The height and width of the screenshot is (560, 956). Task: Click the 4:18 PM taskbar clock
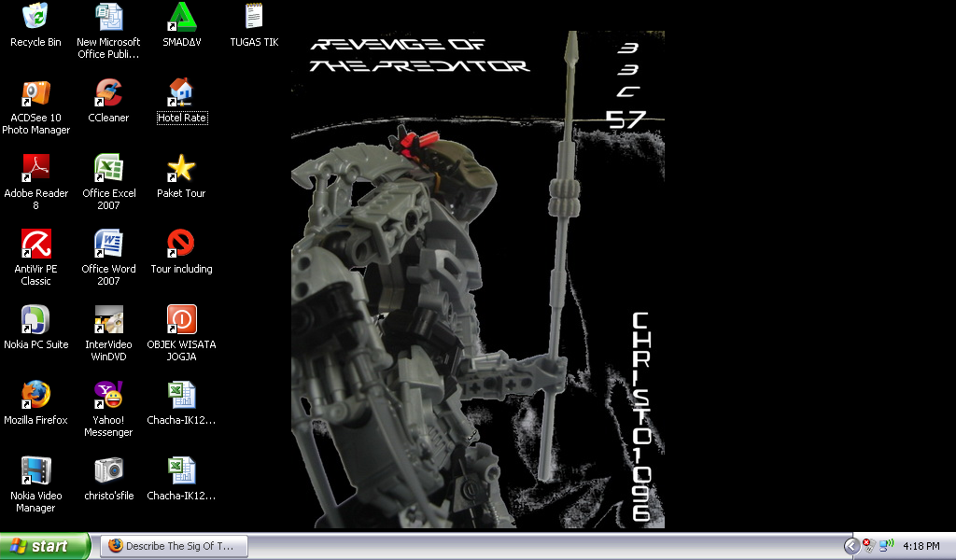pyautogui.click(x=921, y=547)
